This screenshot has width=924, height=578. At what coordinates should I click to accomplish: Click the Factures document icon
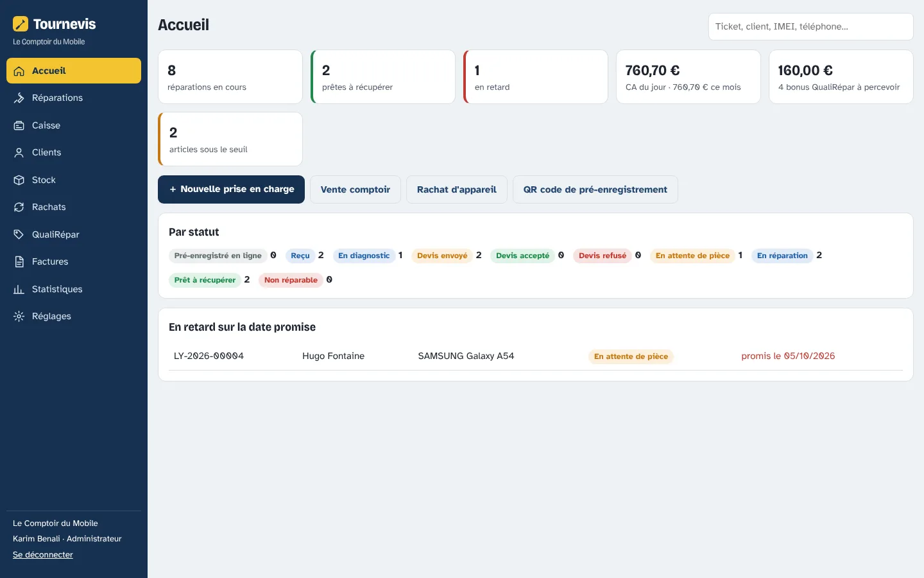[19, 262]
